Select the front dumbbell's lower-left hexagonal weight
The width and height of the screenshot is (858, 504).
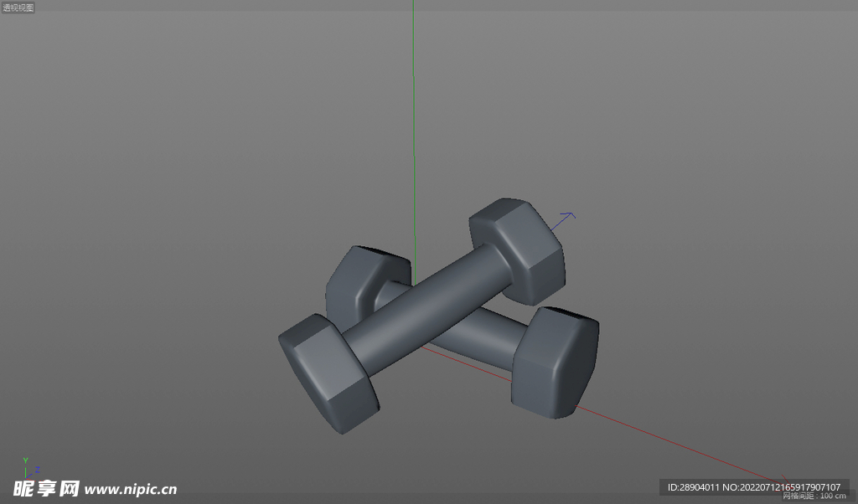click(x=328, y=374)
